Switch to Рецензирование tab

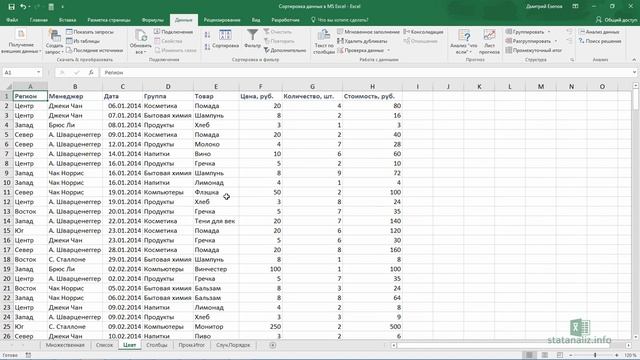(222, 20)
